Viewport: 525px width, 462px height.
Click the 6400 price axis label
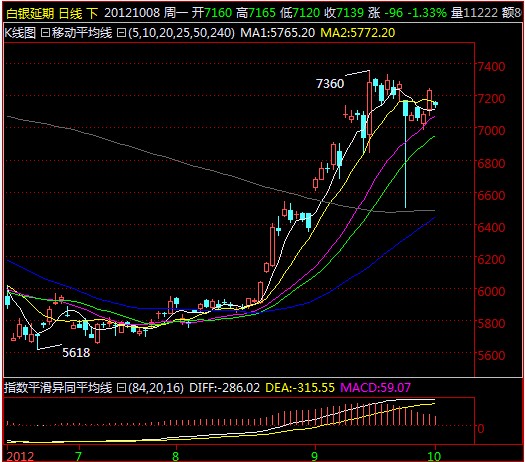coord(491,228)
